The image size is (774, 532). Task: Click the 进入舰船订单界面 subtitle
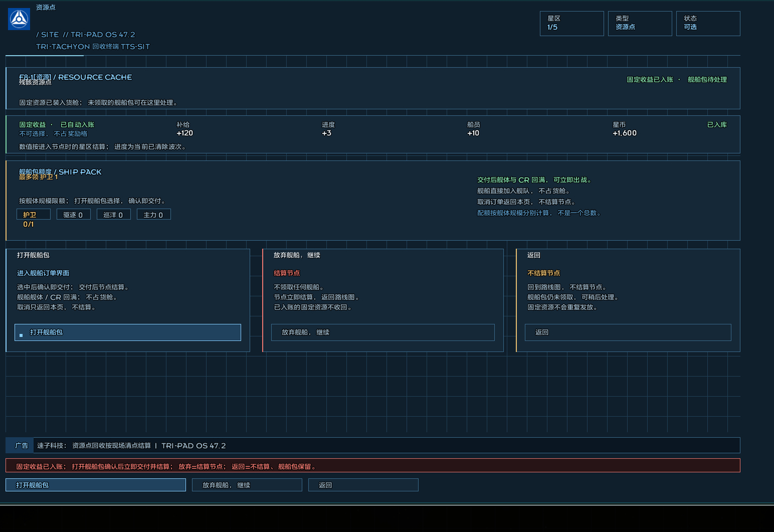[43, 273]
